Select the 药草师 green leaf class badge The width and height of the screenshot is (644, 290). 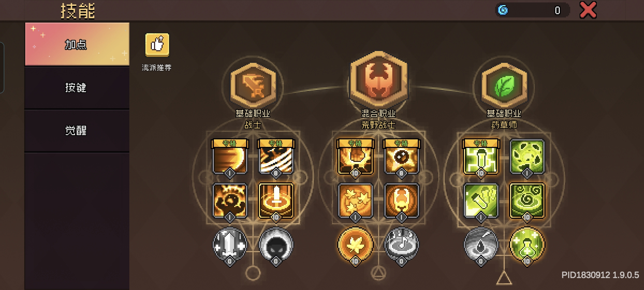(504, 85)
